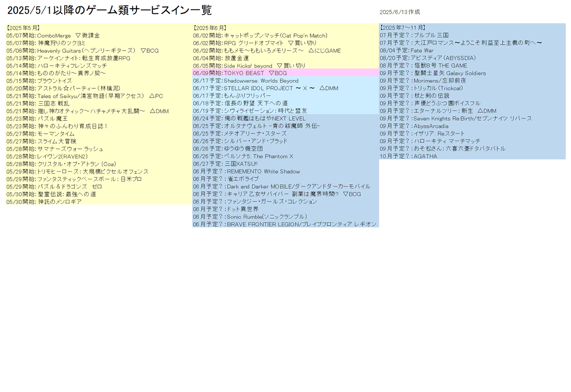Viewport: 571px width, 392px height.
Task: Click the "【2025年6月】" section header
Action: [210, 28]
